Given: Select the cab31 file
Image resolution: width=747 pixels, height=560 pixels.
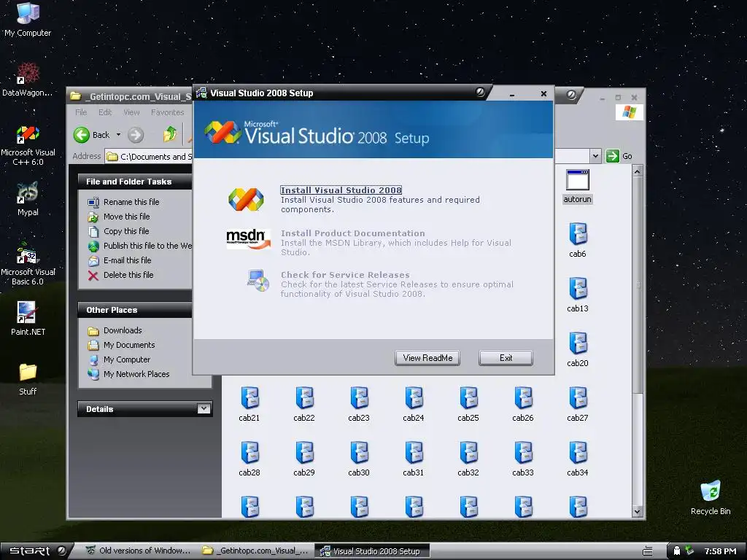Looking at the screenshot, I should pos(413,459).
